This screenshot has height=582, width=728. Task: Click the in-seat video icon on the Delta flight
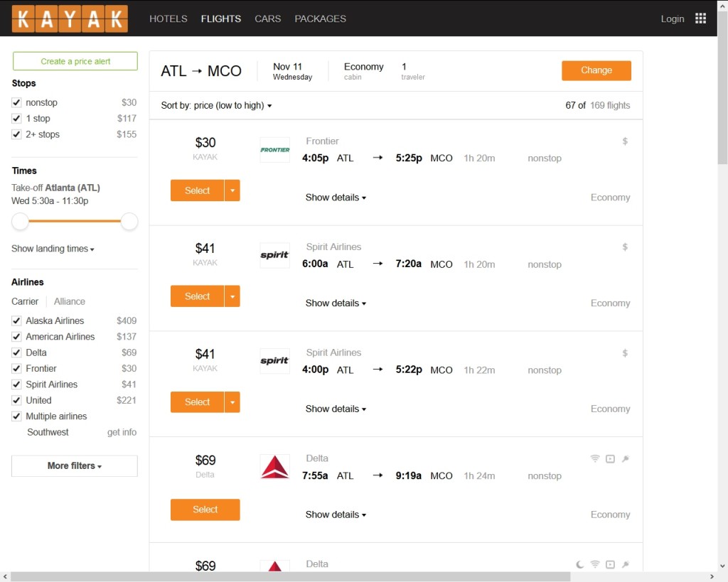(x=610, y=459)
